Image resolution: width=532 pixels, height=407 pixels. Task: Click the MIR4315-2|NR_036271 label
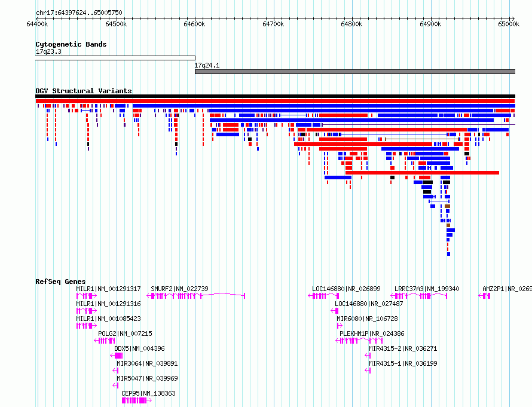point(403,348)
